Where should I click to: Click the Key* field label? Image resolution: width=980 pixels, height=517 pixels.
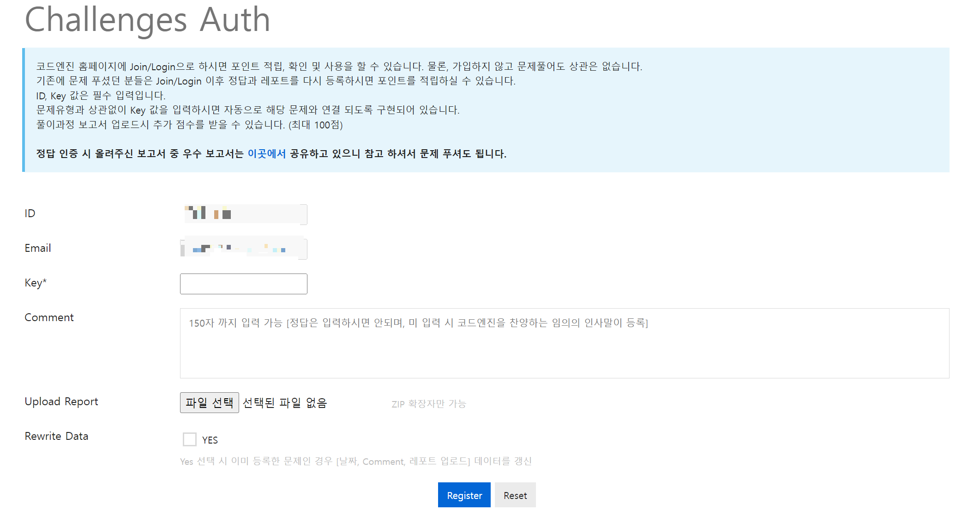(36, 283)
